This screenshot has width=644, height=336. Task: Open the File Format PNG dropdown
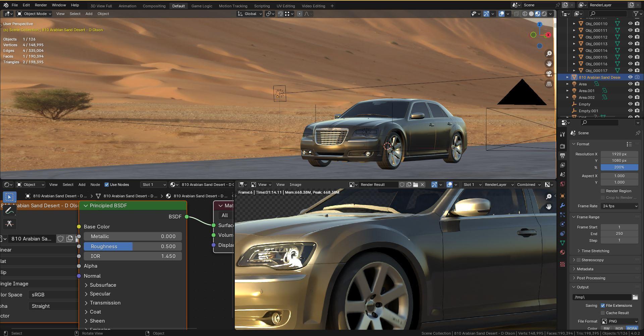[x=620, y=321]
